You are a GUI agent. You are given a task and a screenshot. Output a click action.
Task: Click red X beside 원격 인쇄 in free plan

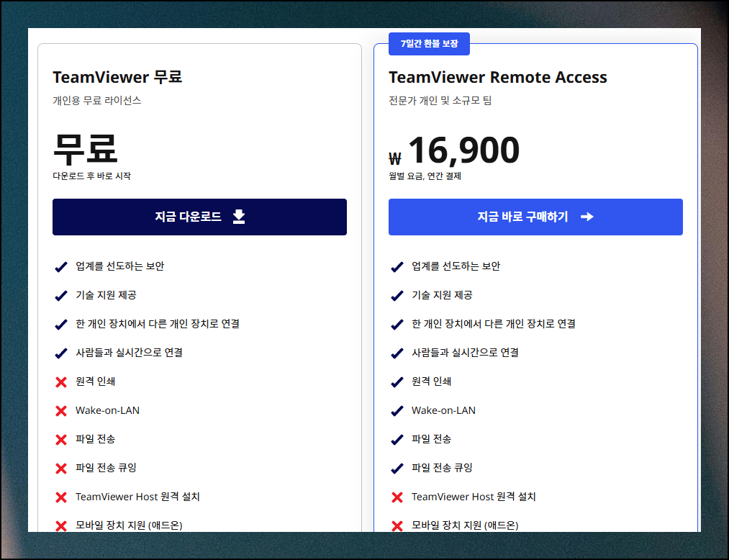click(x=61, y=382)
